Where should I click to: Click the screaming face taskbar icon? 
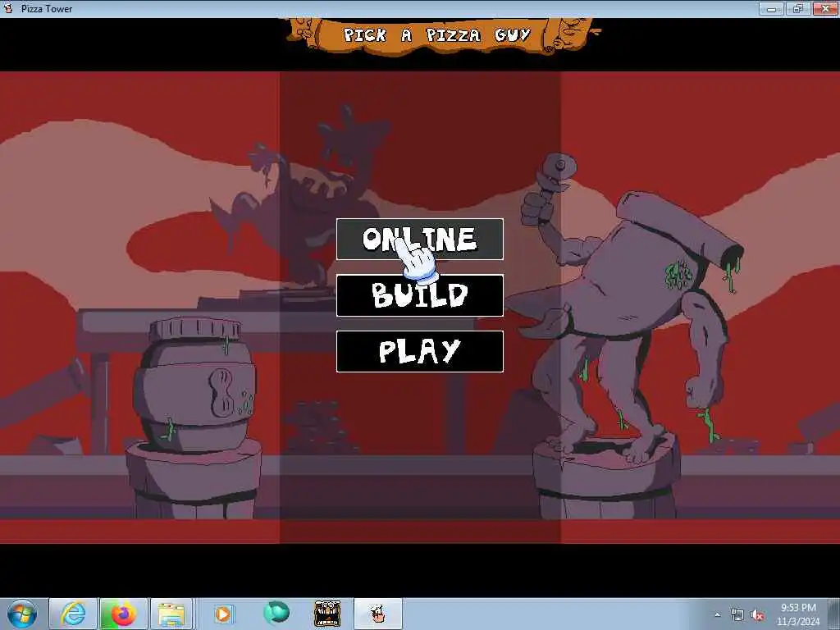coord(326,614)
